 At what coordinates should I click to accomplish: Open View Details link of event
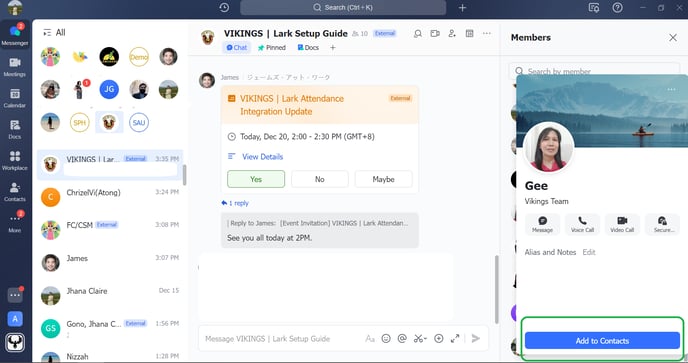click(262, 157)
